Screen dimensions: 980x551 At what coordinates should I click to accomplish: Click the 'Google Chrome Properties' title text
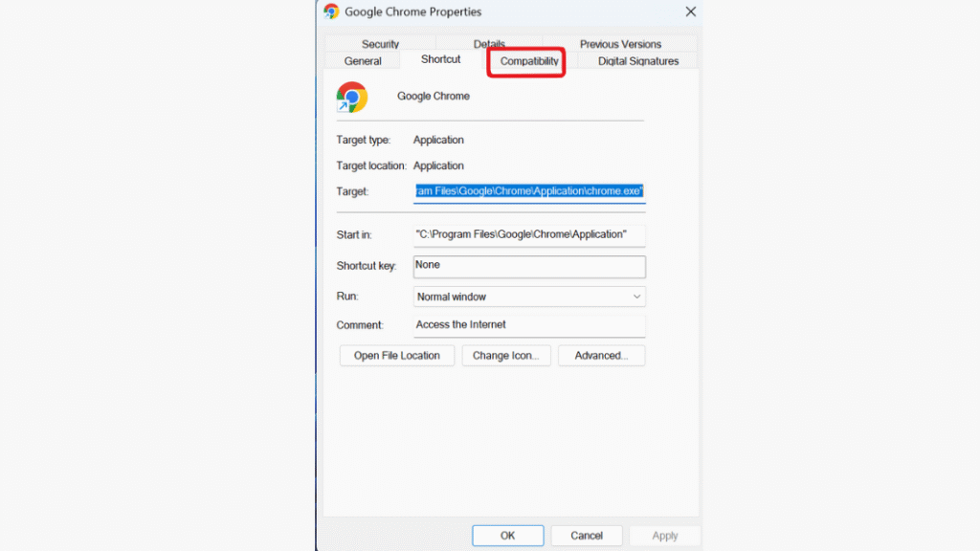tap(412, 11)
